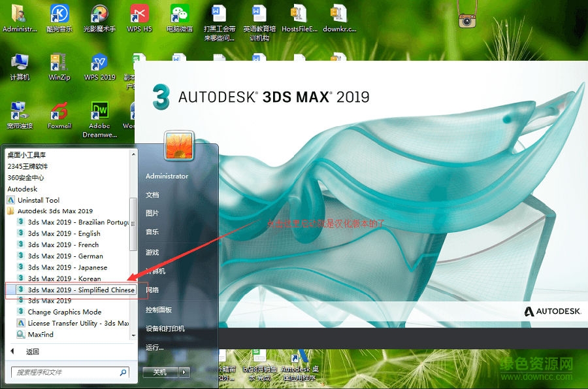Click the programs list scrollbar down arrow

click(x=133, y=335)
